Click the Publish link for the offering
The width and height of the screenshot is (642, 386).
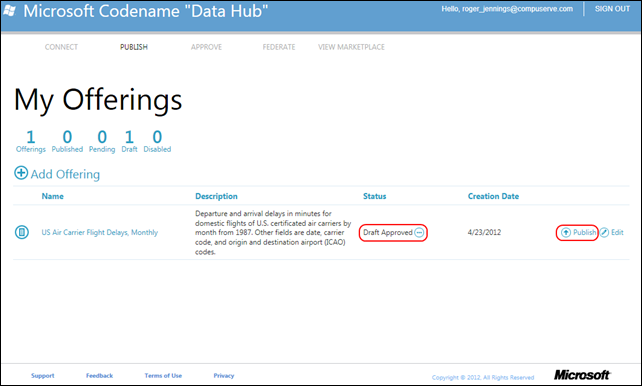click(x=584, y=233)
